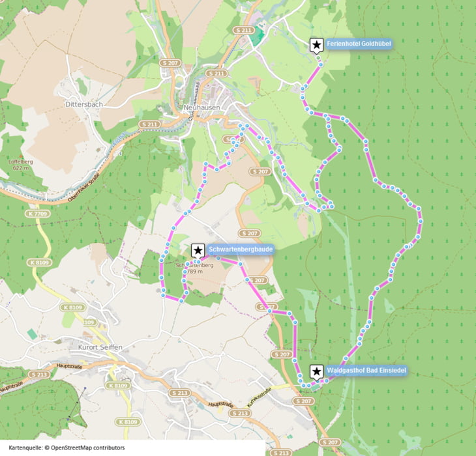Click OpenStreetMap contributors attribution text

click(x=88, y=448)
